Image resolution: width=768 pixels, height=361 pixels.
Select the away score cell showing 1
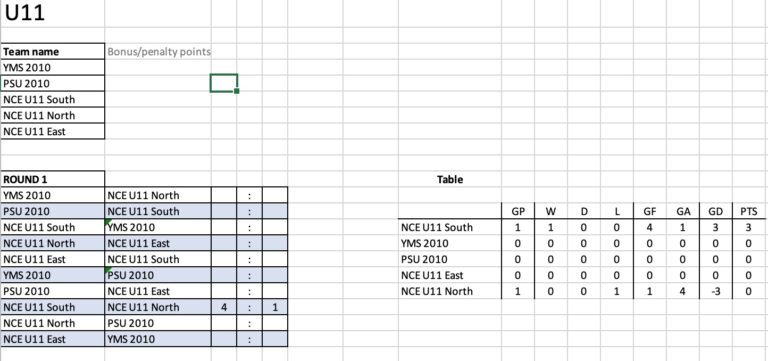click(x=275, y=307)
